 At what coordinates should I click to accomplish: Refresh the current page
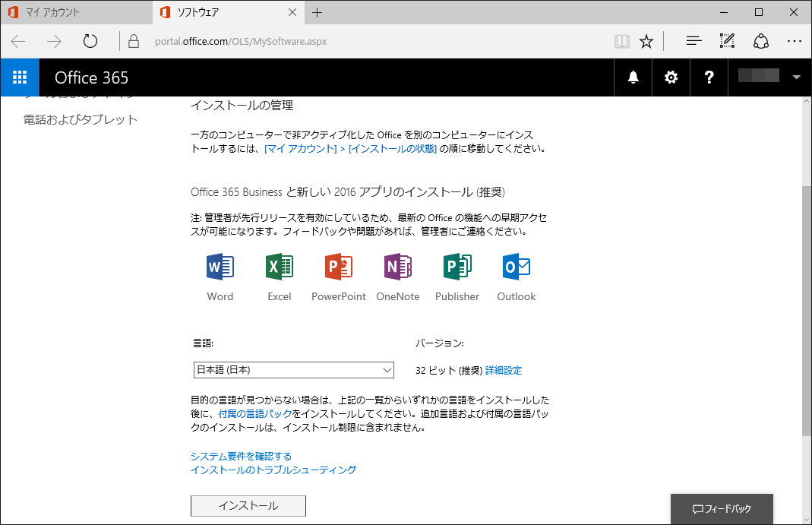click(x=90, y=42)
